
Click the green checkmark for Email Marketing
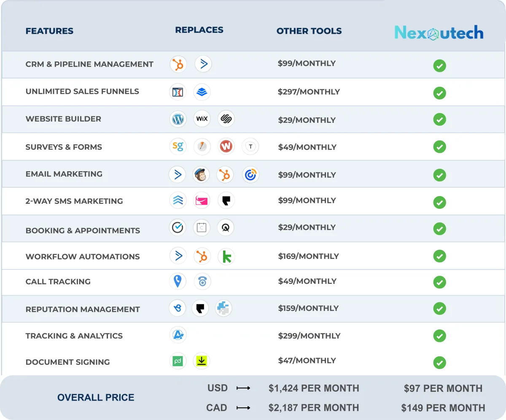pyautogui.click(x=439, y=175)
